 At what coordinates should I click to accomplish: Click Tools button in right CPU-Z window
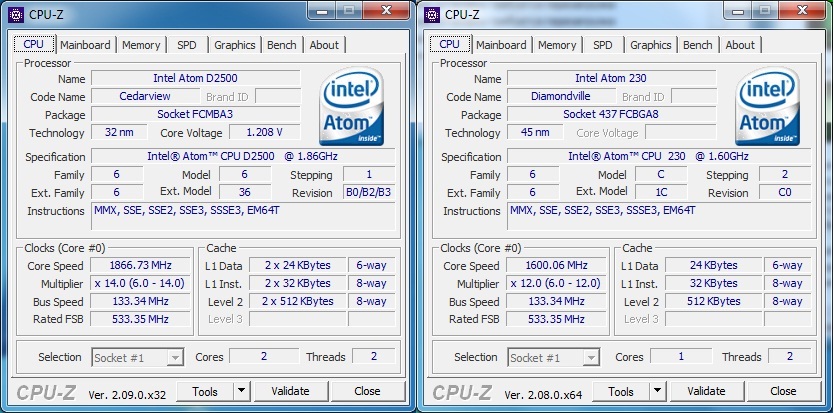(621, 391)
